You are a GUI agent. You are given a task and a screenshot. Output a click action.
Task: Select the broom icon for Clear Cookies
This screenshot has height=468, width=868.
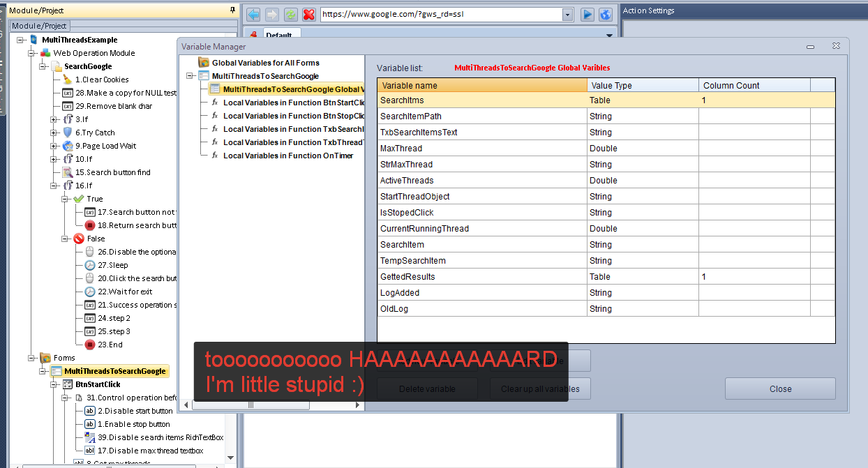click(68, 80)
